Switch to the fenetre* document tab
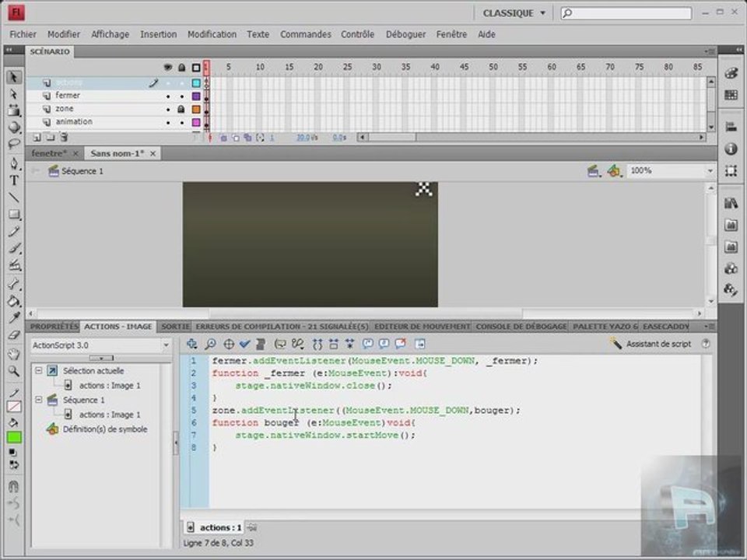The width and height of the screenshot is (747, 560). (48, 153)
